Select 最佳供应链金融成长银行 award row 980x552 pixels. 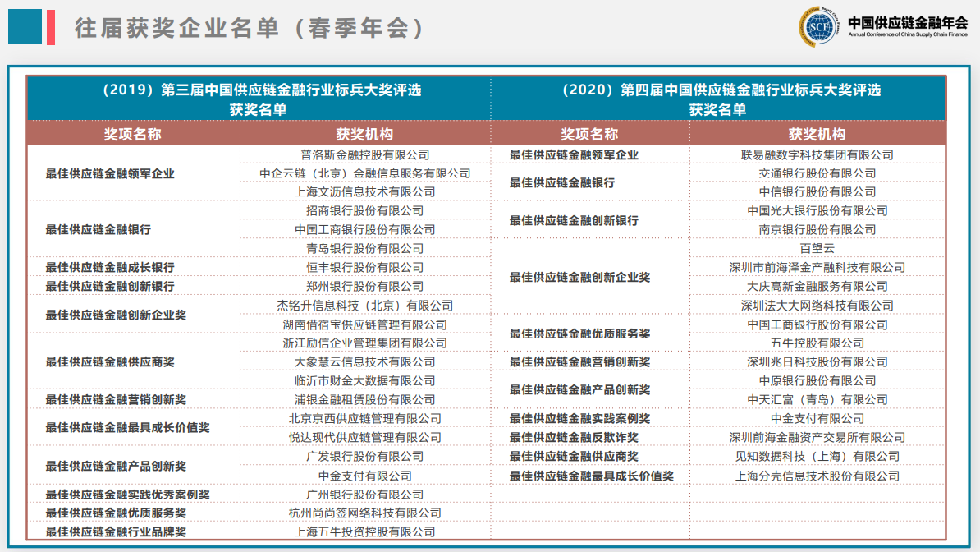pyautogui.click(x=110, y=267)
